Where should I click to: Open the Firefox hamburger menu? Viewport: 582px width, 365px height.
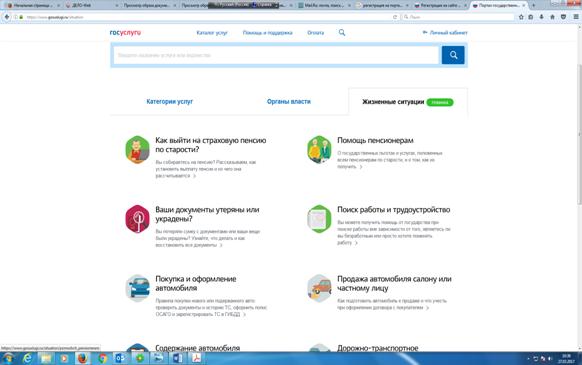point(576,17)
